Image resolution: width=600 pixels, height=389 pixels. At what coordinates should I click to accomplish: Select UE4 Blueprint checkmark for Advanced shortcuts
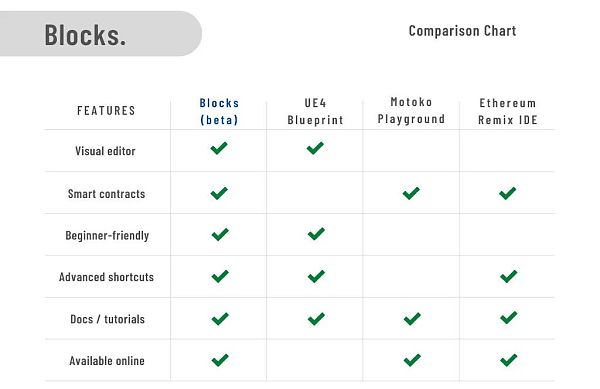tap(316, 276)
